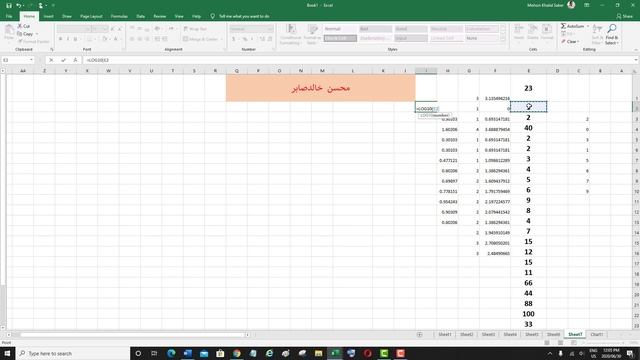Select the cell containing 100 in column E
Viewport: 640px width, 360px height.
tap(528, 314)
